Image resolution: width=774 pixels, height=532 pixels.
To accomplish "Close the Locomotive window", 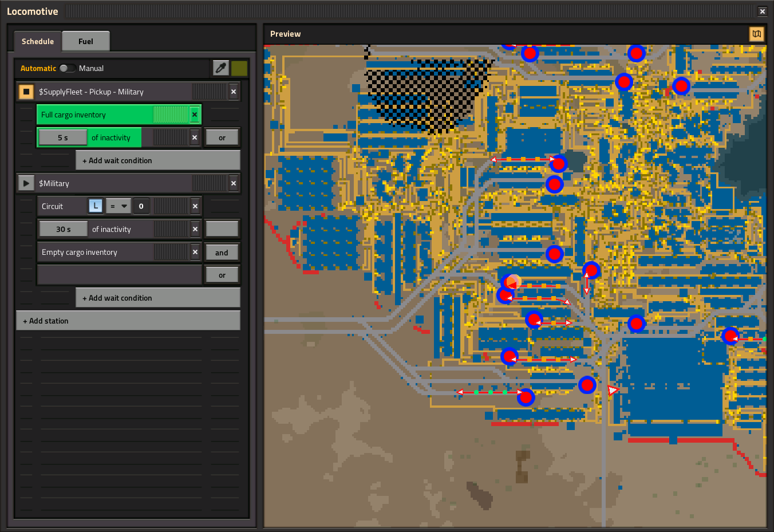I will 762,11.
